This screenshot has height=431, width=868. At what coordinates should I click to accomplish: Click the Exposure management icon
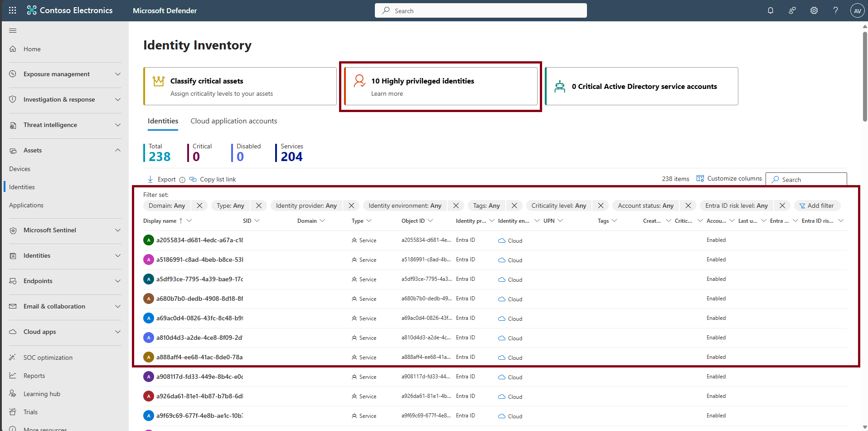[x=13, y=74]
